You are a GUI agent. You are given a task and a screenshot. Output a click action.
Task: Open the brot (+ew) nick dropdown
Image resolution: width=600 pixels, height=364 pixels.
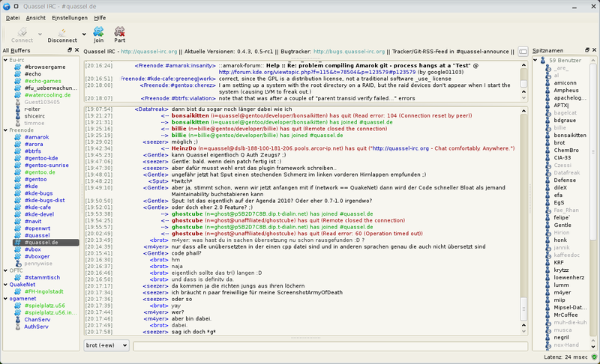click(x=106, y=345)
